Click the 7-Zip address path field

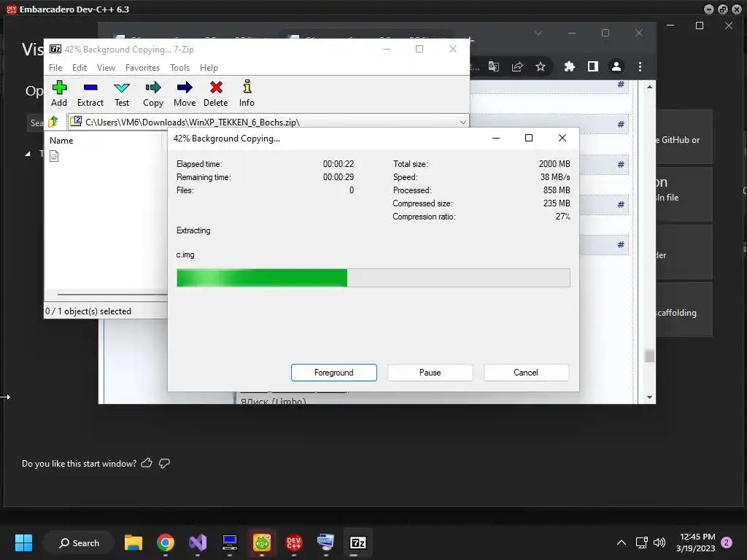[268, 122]
